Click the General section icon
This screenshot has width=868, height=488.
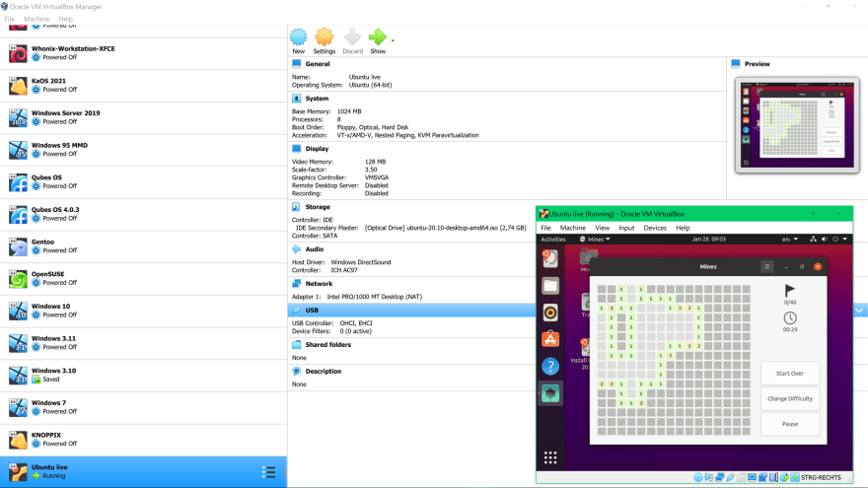(x=297, y=64)
